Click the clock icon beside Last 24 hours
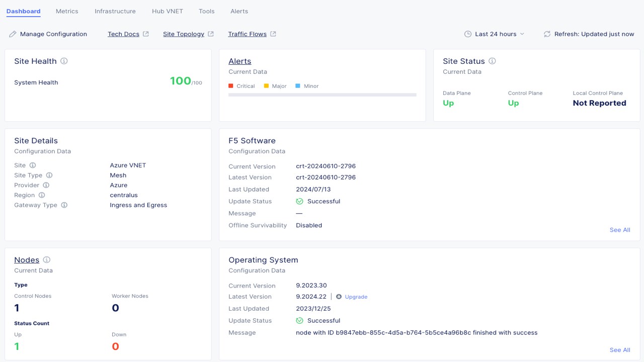Screen dimensions: 644x362 pyautogui.click(x=468, y=34)
